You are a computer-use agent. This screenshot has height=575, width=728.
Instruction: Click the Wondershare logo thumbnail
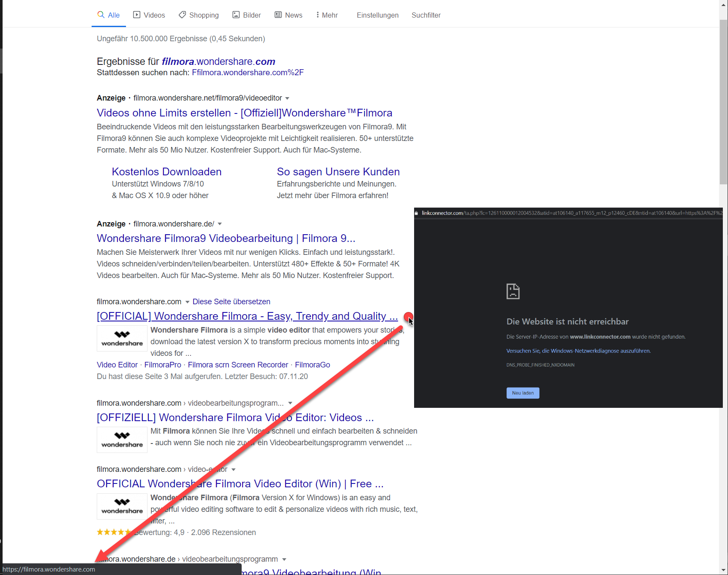(122, 338)
